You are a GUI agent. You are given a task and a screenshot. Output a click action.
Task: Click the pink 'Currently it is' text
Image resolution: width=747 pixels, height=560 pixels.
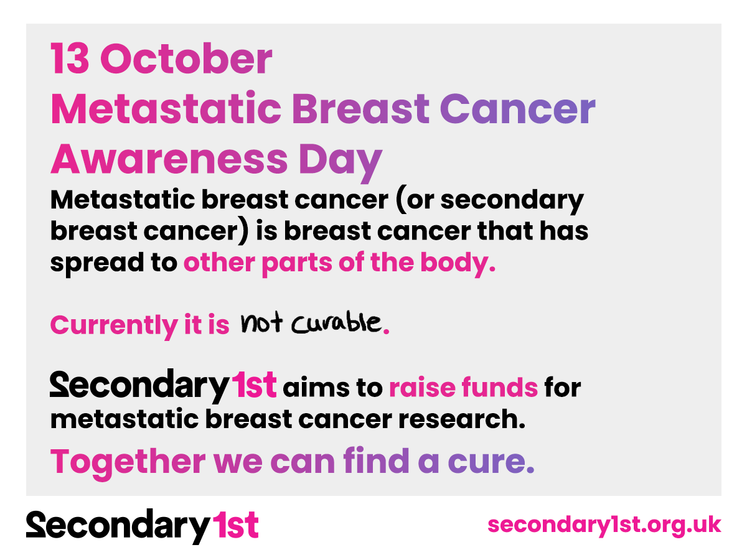tap(140, 325)
